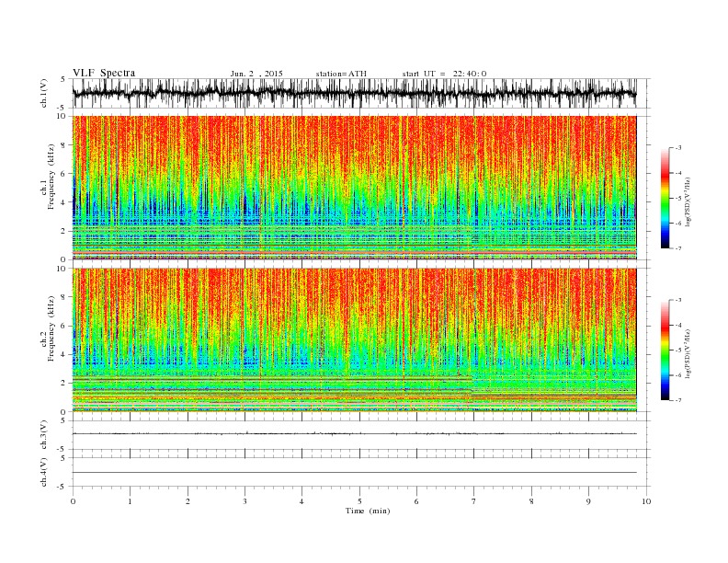The height and width of the screenshot is (563, 728).
Task: Click the "10" tick label on the time axis
Action: click(646, 501)
